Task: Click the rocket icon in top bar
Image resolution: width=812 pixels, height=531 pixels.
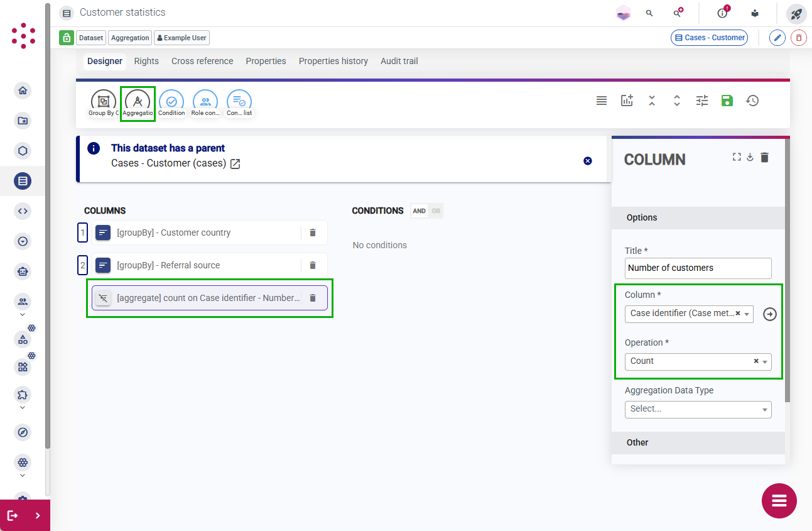Action: (x=796, y=13)
